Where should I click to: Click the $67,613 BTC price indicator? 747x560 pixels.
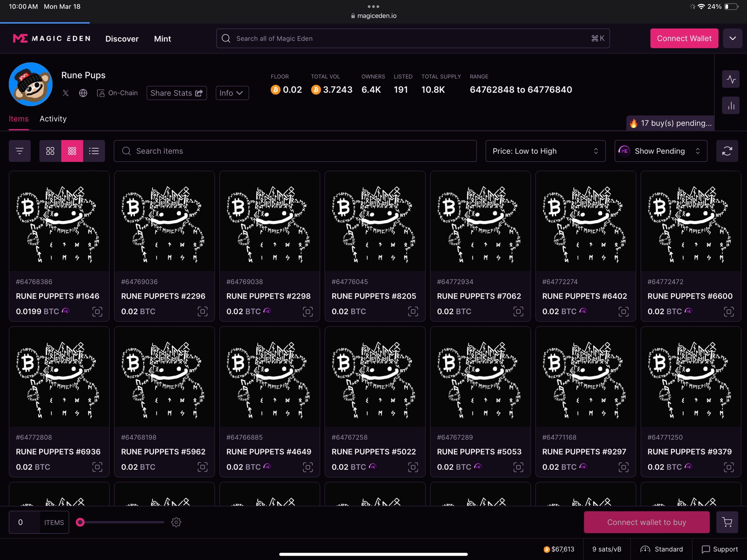559,549
